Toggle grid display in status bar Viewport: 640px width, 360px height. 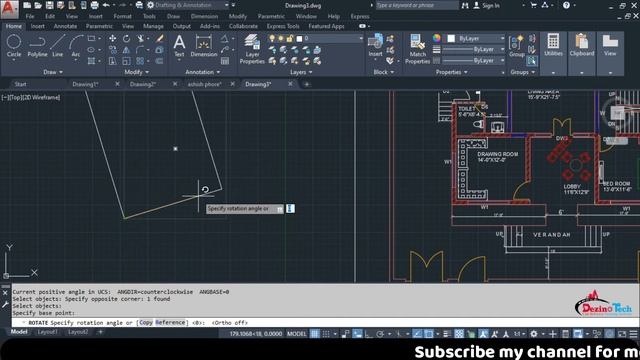[x=315, y=334]
